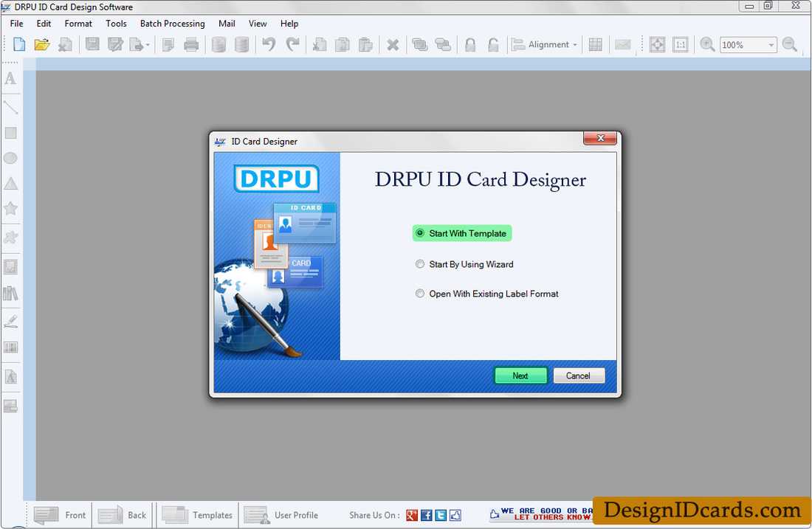
Task: Switch to the Back card side
Action: [123, 515]
